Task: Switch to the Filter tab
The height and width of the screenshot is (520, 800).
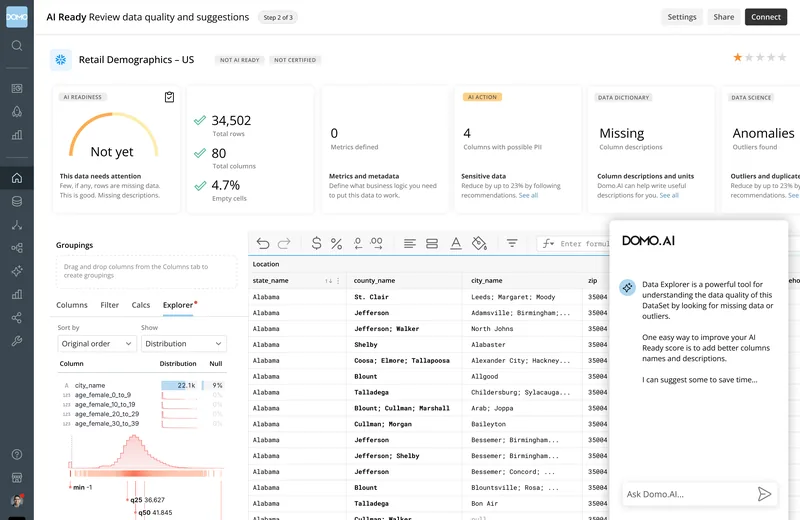Action: (x=110, y=305)
